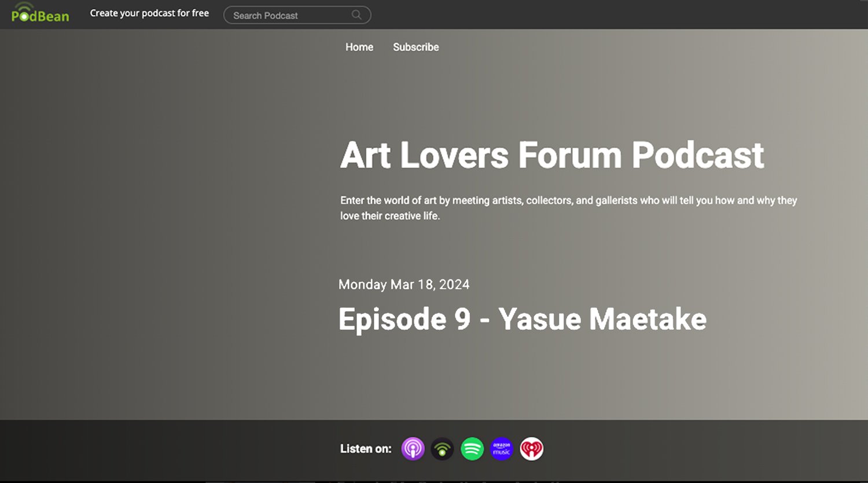868x483 pixels.
Task: Open the Subscribe menu item
Action: (x=416, y=47)
